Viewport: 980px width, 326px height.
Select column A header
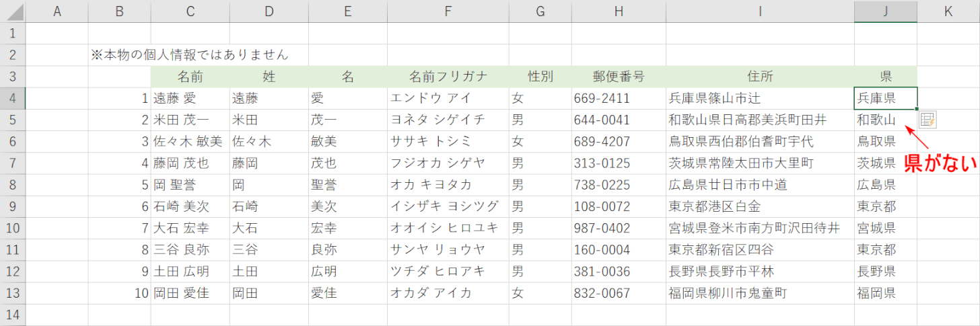(x=57, y=11)
